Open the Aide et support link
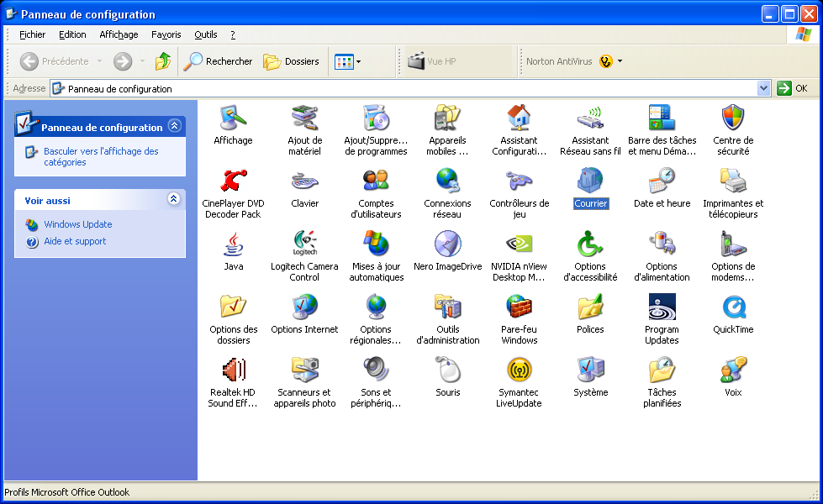 click(x=75, y=241)
